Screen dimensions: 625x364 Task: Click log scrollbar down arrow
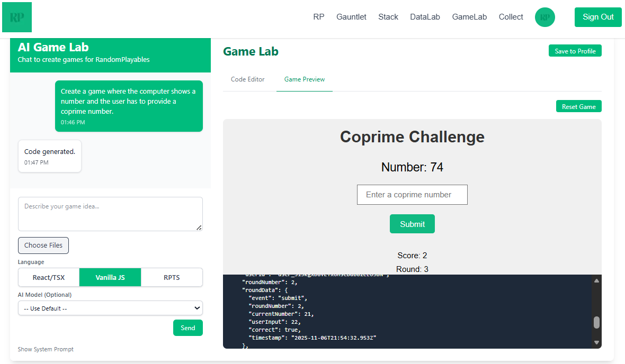point(596,342)
